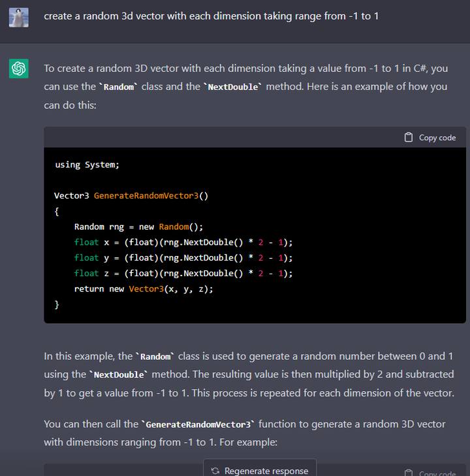470x476 pixels.
Task: Click the user profile avatar
Action: [x=19, y=16]
